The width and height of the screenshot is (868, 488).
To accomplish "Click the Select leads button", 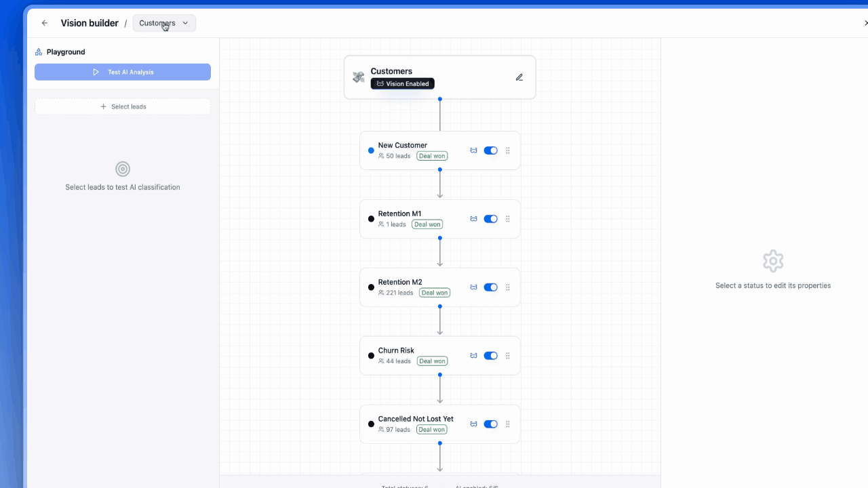I will (x=123, y=106).
